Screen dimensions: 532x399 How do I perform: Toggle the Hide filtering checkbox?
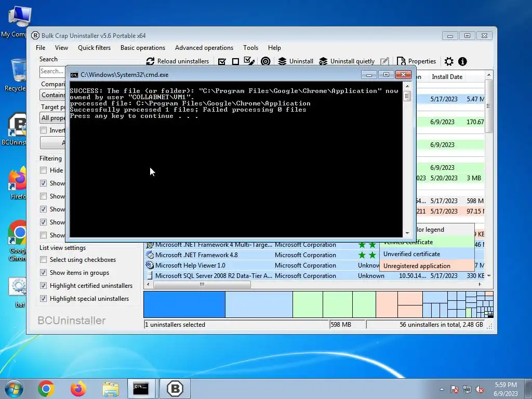44,170
